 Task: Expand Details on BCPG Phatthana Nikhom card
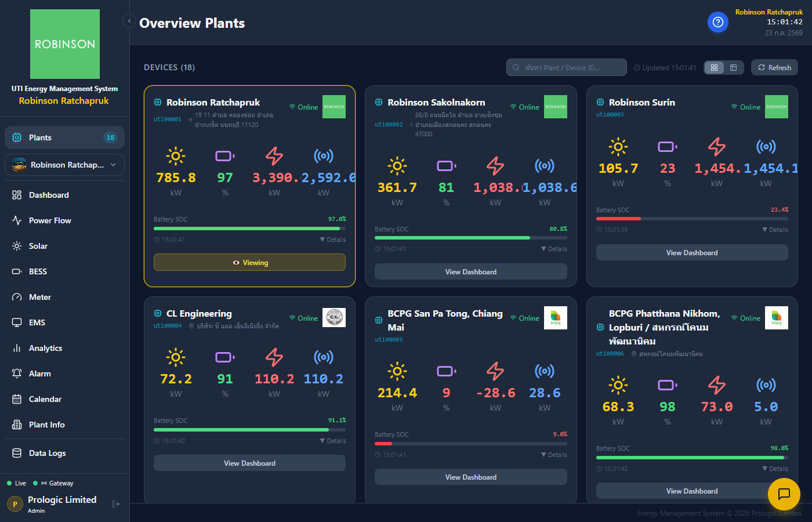(775, 469)
